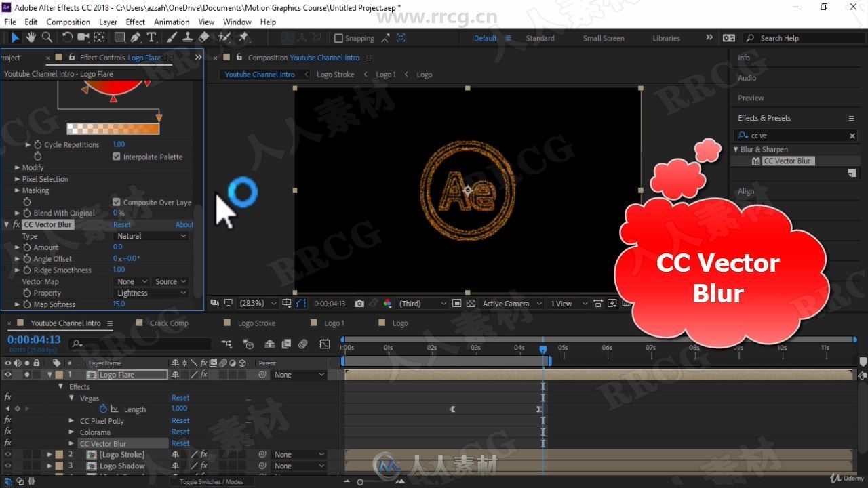Open the Animation menu
Screen dimensions: 868x488
tap(172, 22)
